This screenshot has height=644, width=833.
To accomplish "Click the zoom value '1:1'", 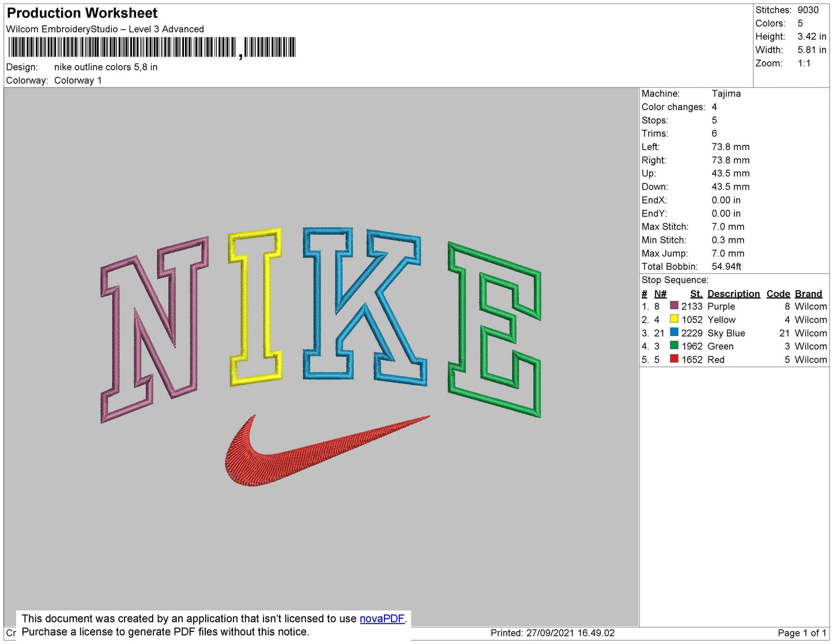I will (804, 63).
